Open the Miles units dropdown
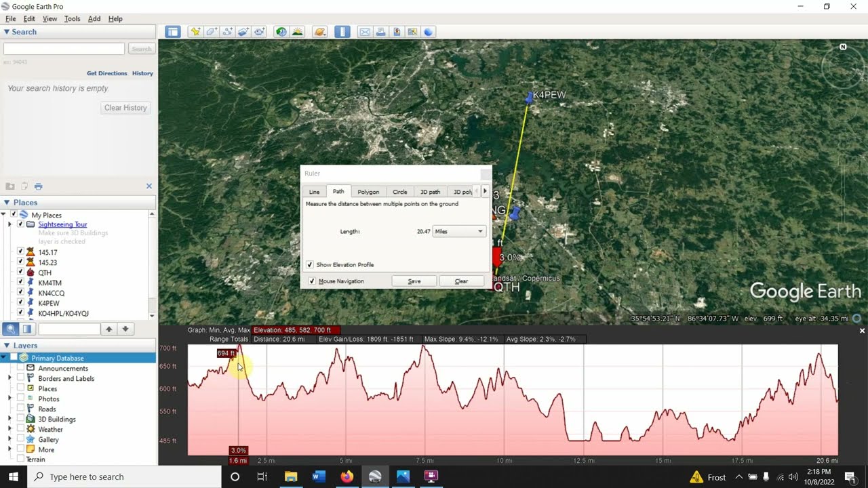The width and height of the screenshot is (868, 488). (460, 231)
